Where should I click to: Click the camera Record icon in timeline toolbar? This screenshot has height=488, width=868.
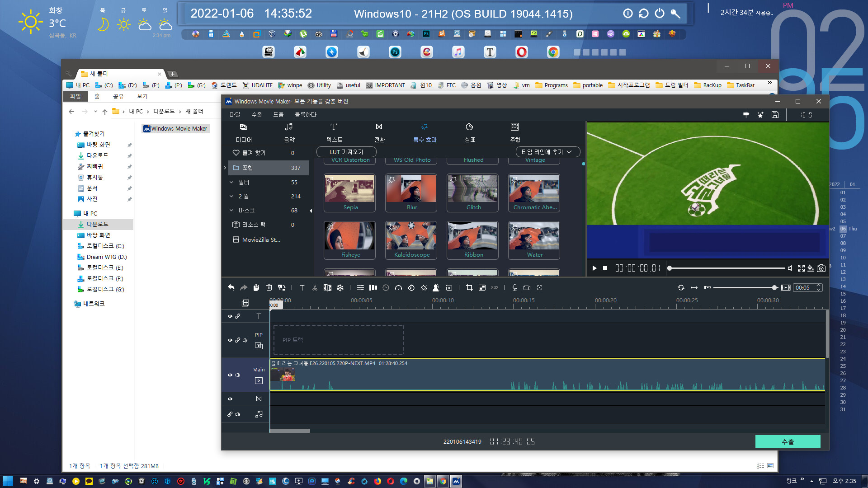click(x=527, y=287)
